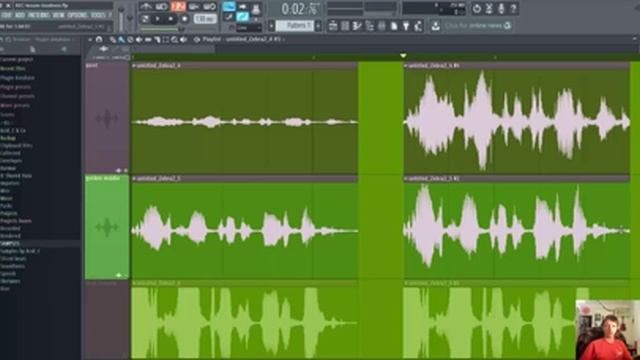Open the page-shaped project icon in toolbar
Image resolution: width=640 pixels, height=360 pixels.
point(394,26)
